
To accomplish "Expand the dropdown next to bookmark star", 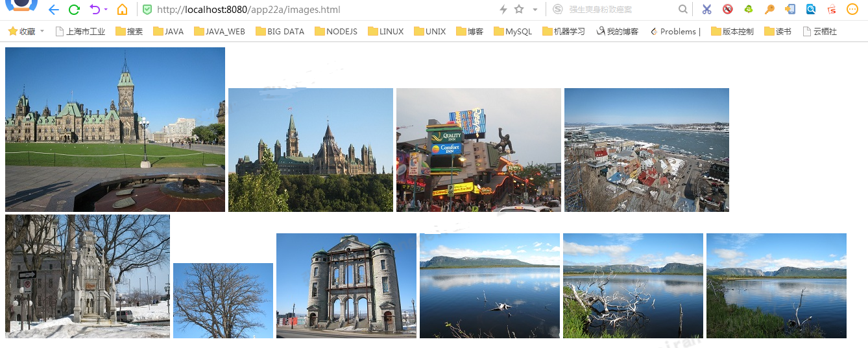I will [535, 10].
